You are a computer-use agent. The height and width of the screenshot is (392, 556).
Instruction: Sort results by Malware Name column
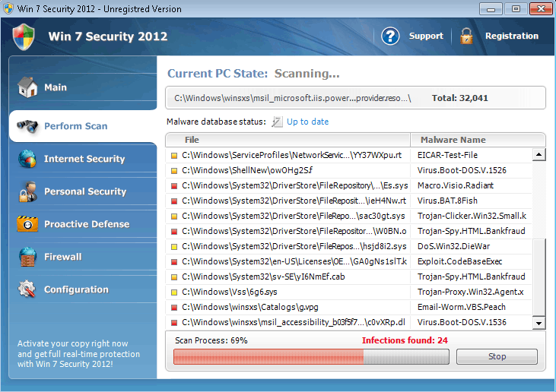pyautogui.click(x=451, y=140)
